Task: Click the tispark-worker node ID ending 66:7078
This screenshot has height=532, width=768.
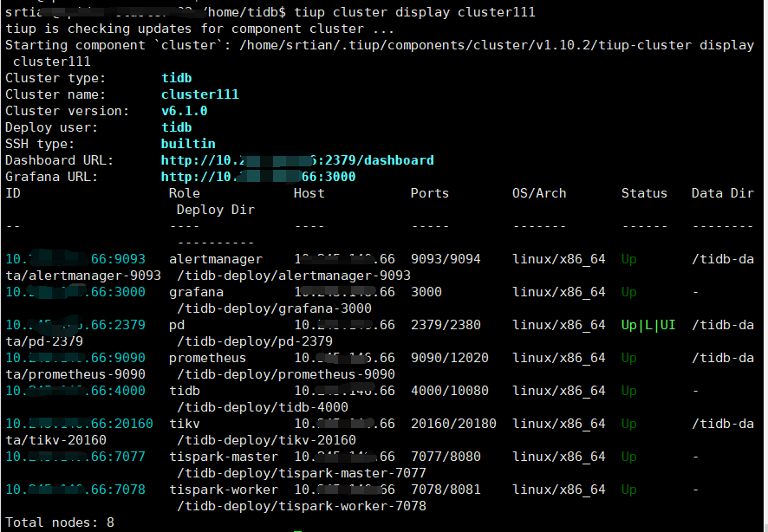Action: (75, 490)
